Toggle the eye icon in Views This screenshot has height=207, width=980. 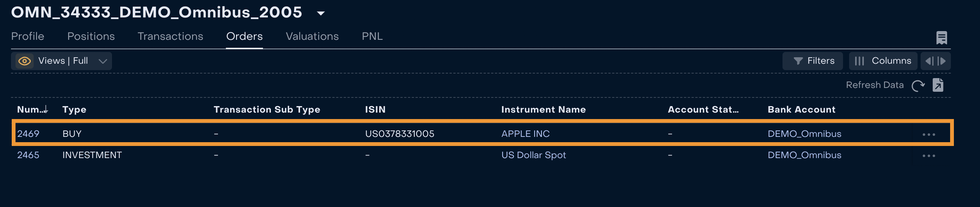pos(25,61)
